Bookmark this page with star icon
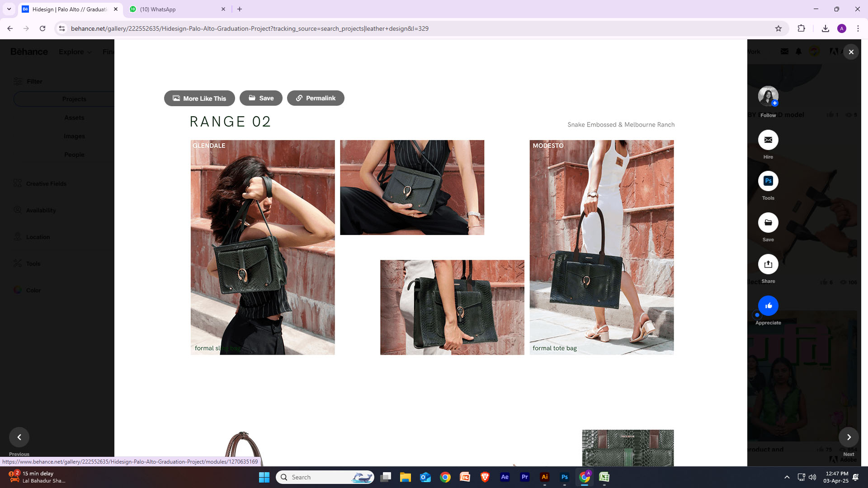Screen dimensions: 868x488 tap(778, 28)
